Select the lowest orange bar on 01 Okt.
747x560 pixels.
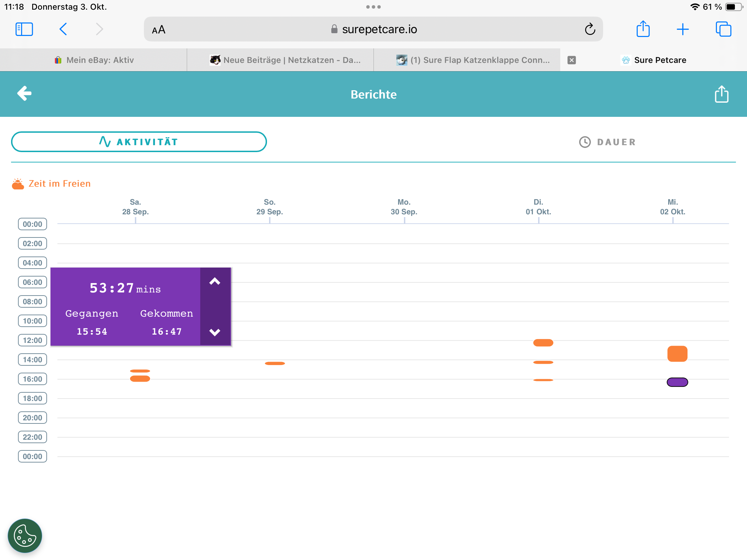point(543,380)
